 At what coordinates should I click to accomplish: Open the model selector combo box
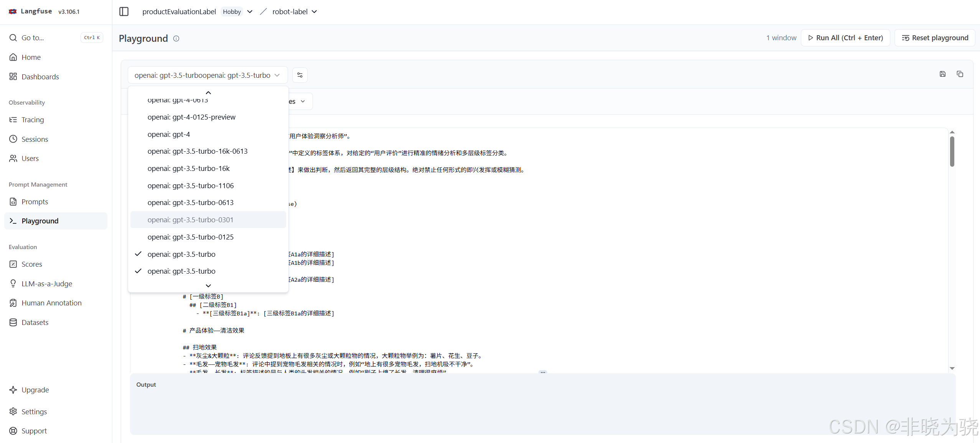pyautogui.click(x=208, y=75)
